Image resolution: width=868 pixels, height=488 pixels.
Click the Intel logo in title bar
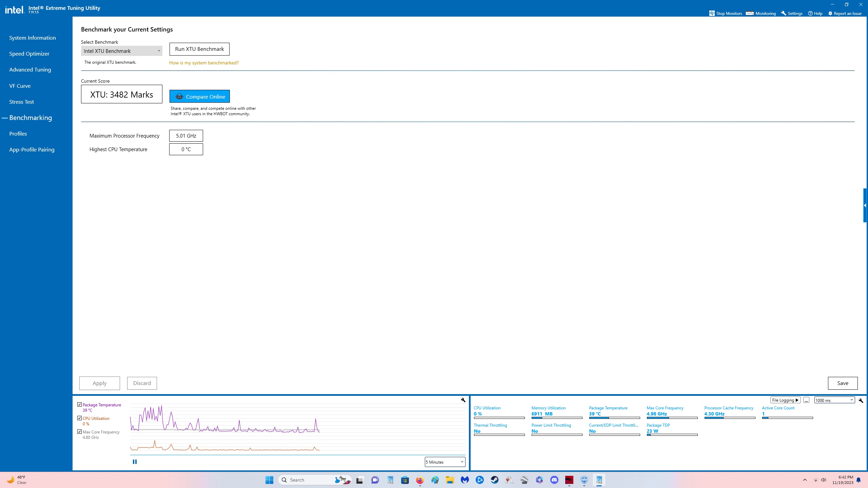pos(15,9)
